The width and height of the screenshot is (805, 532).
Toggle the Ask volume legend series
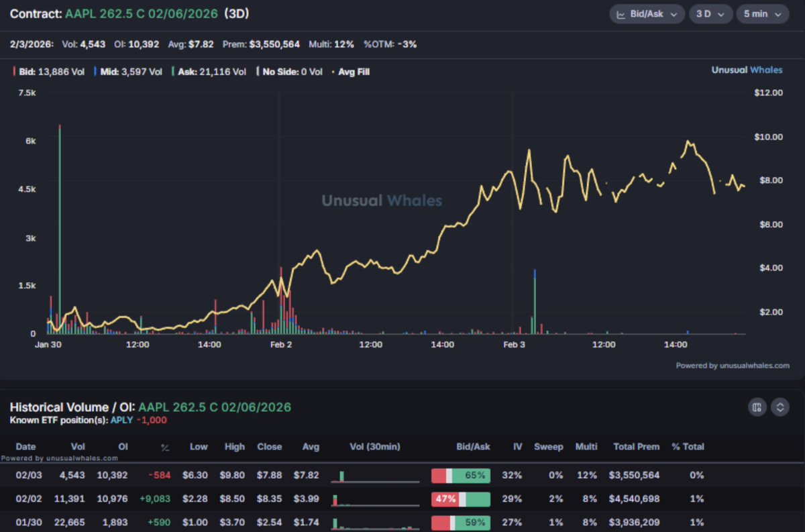(209, 72)
